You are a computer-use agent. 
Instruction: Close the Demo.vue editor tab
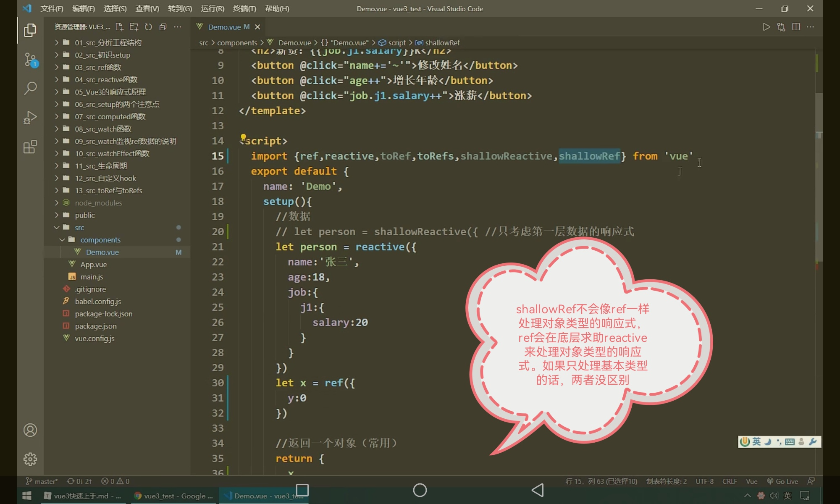(257, 27)
